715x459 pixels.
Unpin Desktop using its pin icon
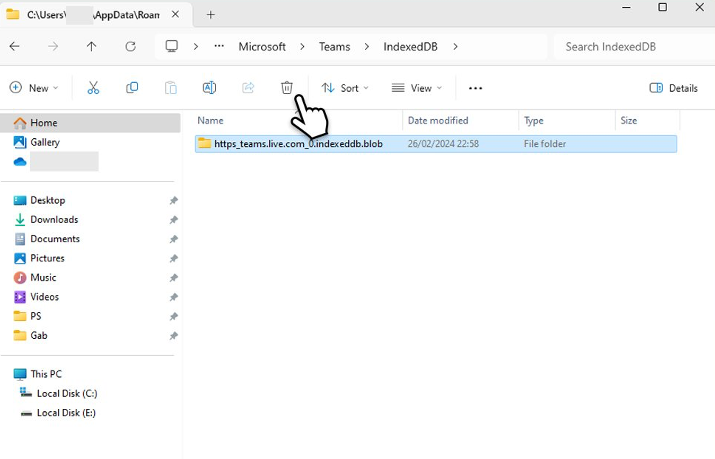pyautogui.click(x=173, y=201)
